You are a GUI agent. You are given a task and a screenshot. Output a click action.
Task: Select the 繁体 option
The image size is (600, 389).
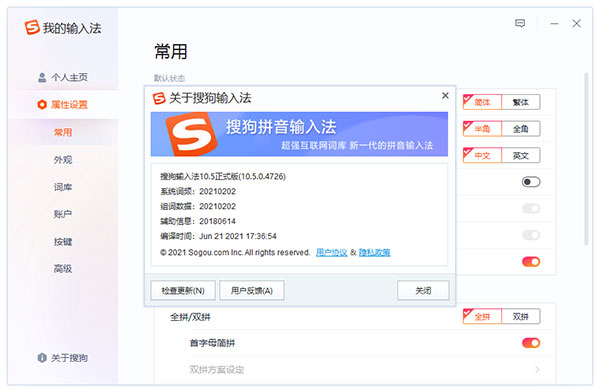521,102
